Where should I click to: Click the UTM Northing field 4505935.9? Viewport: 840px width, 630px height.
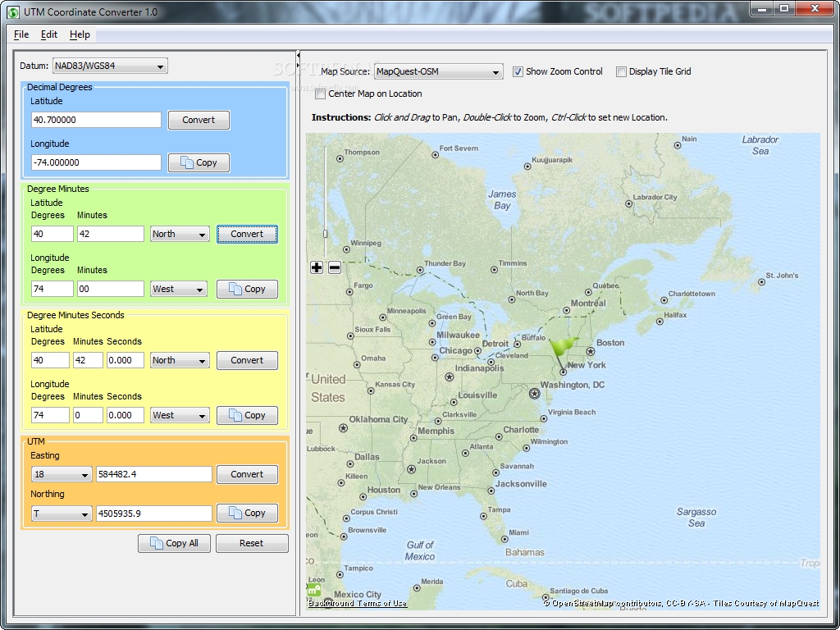click(x=154, y=514)
